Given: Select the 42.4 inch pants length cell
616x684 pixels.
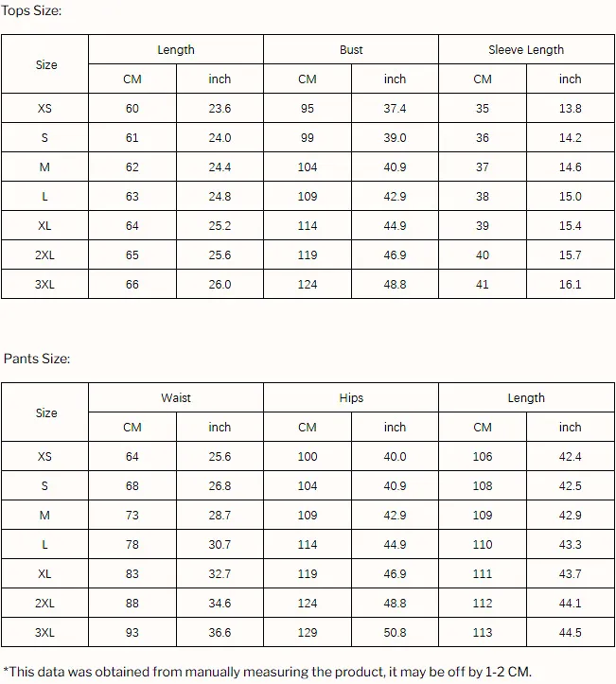Looking at the screenshot, I should (570, 457).
